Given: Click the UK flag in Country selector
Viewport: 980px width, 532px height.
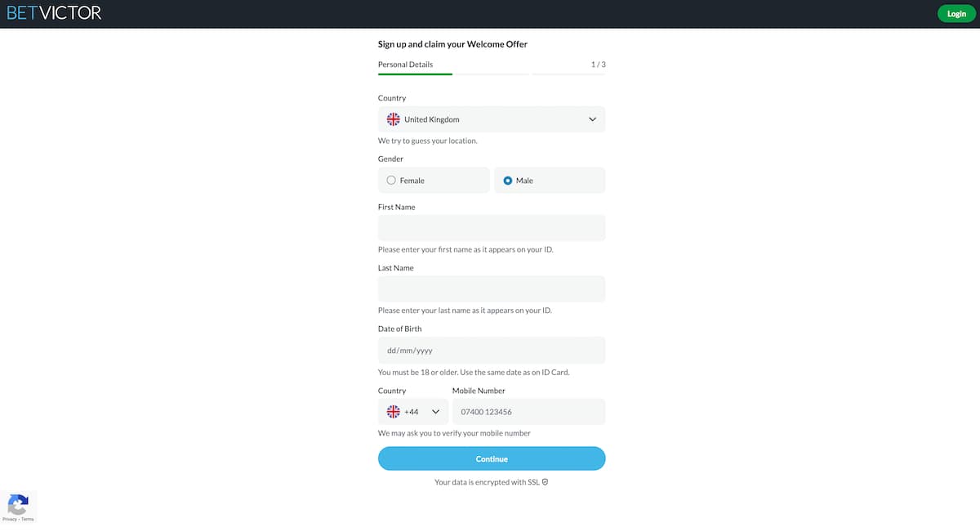Looking at the screenshot, I should pos(393,119).
